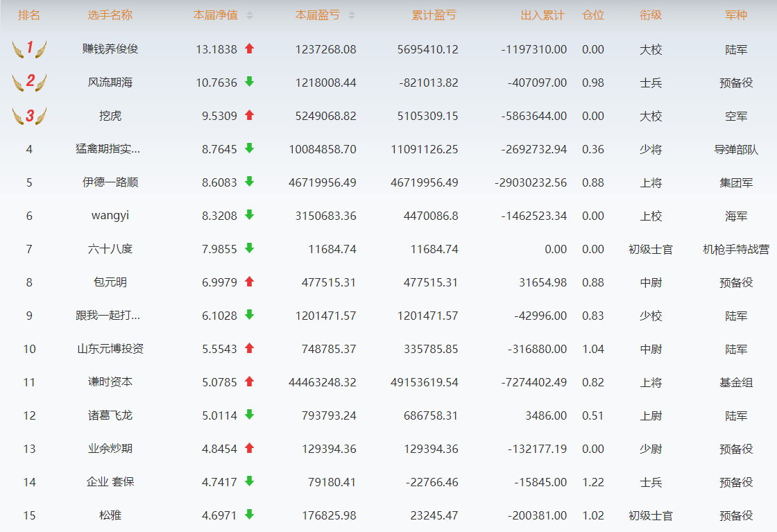Click the rank 2 laurel badge
The height and width of the screenshot is (532, 777).
[x=29, y=82]
